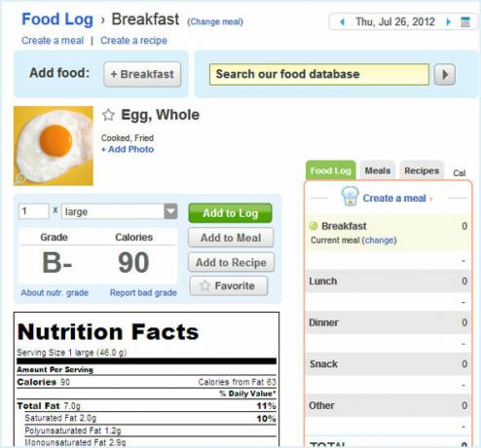
Task: Click change link under Current meal
Action: (x=379, y=241)
